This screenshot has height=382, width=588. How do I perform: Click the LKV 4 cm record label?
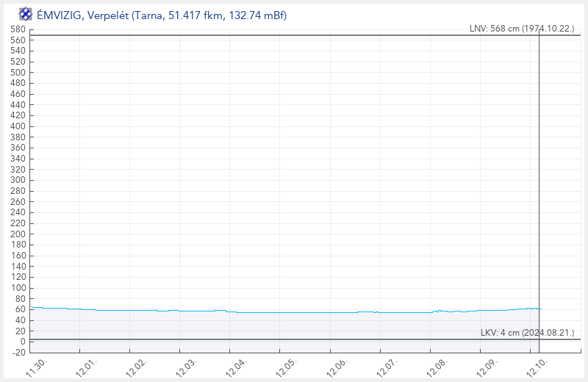click(x=526, y=333)
